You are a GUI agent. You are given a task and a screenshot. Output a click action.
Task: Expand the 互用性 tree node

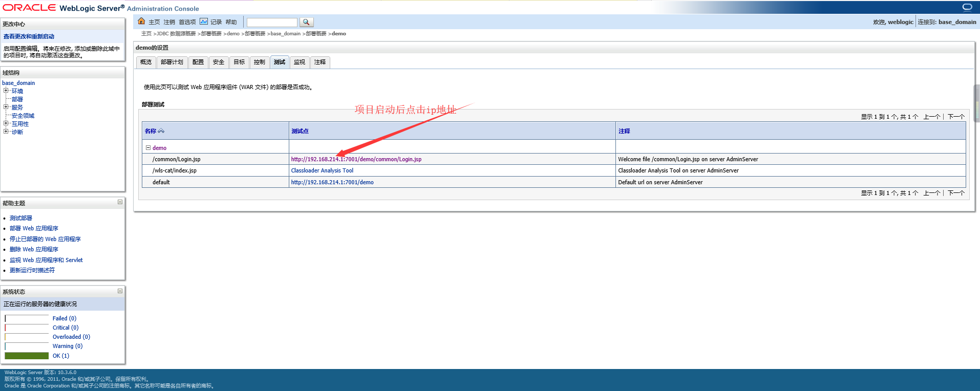[6, 123]
